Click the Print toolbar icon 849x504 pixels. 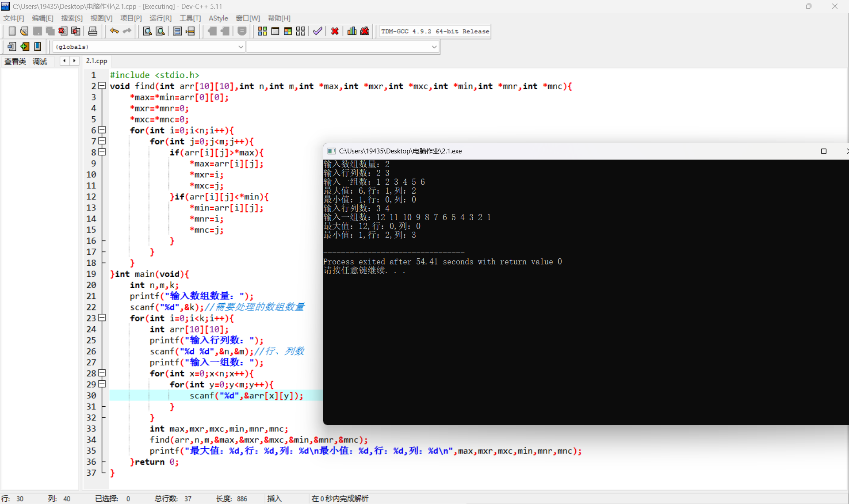coord(93,31)
